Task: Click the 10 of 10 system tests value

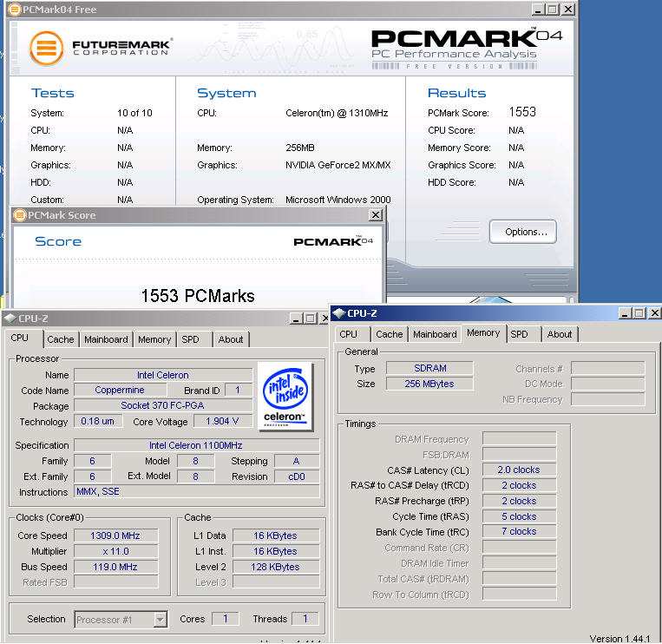Action: pyautogui.click(x=134, y=113)
